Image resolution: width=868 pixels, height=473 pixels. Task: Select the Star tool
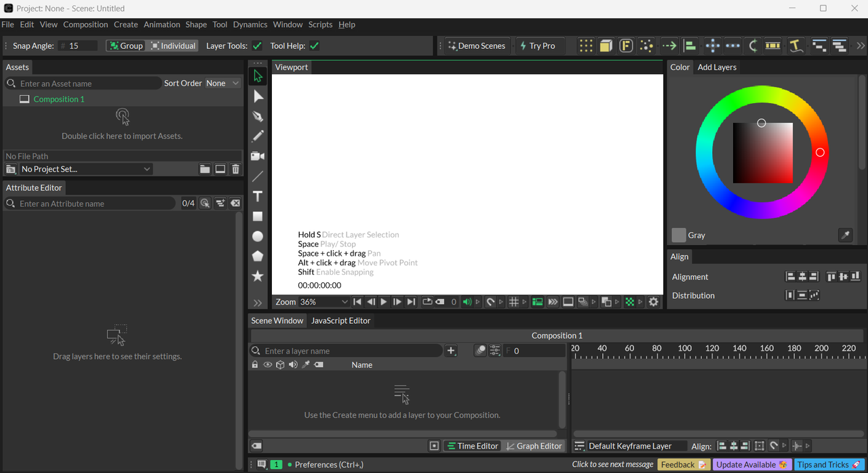pos(258,276)
